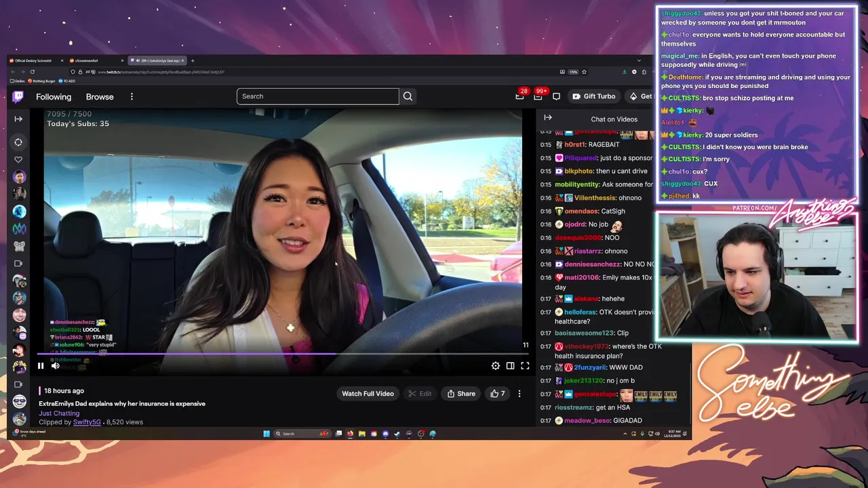The width and height of the screenshot is (868, 488).
Task: Collapse the Chat on Videos panel
Action: coord(548,117)
